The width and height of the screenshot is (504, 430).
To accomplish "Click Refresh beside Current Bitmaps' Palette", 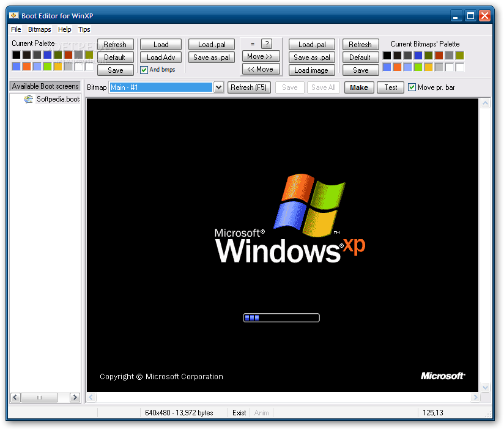I will coord(361,45).
